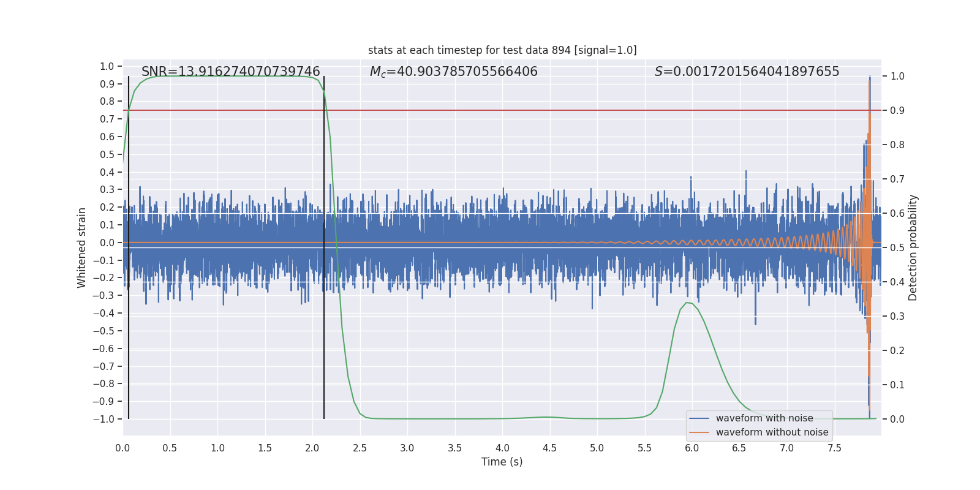Select the "1.5" Time axis tick
Image resolution: width=980 pixels, height=490 pixels.
265,448
